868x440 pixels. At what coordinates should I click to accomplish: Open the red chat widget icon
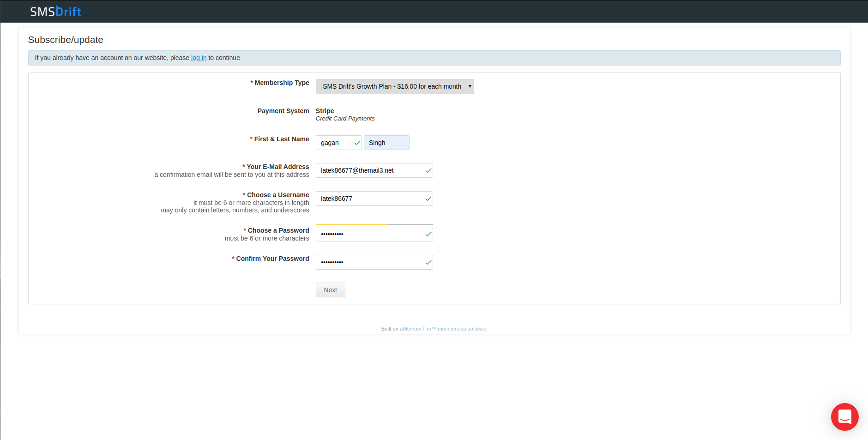[844, 417]
